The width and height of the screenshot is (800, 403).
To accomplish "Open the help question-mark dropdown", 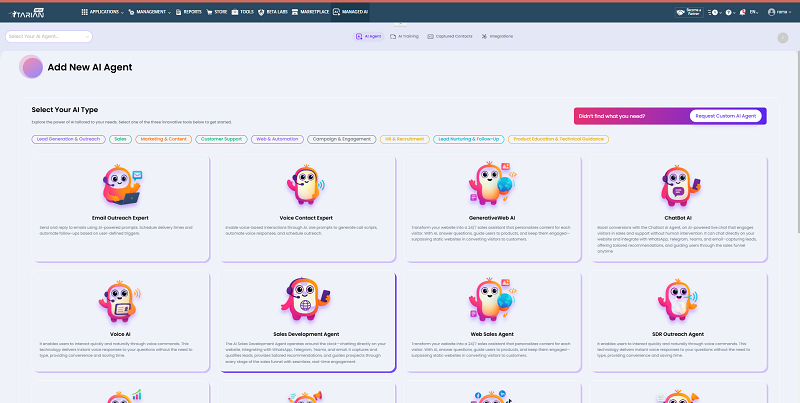I will click(x=730, y=12).
